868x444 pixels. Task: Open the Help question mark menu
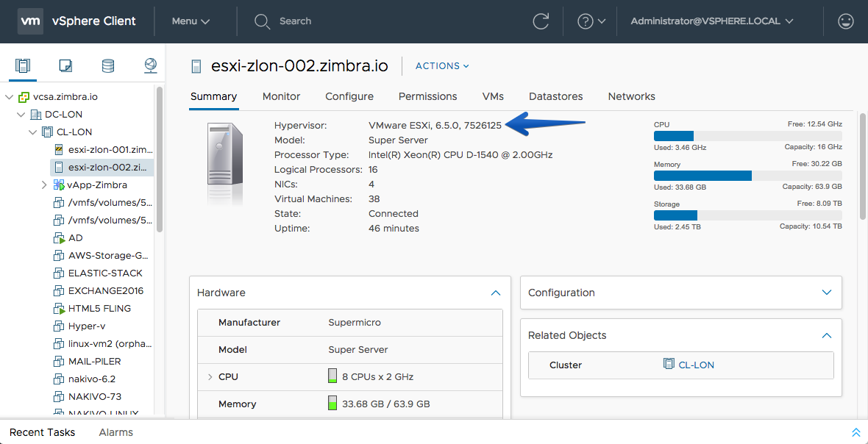coord(591,21)
